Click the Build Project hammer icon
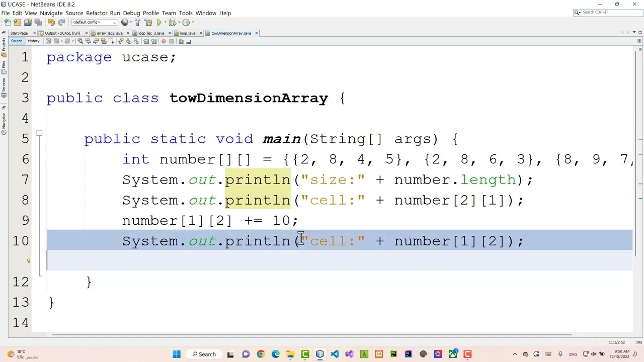 point(137,22)
